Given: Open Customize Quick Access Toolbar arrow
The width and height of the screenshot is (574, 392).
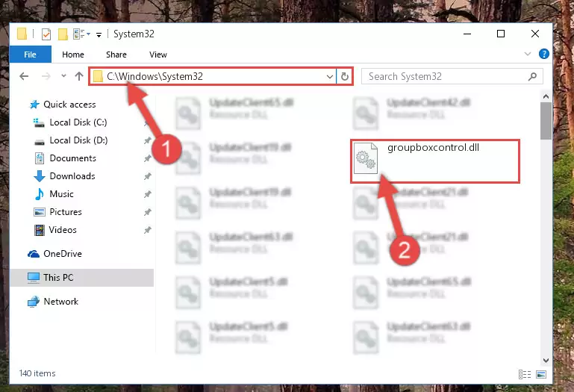Looking at the screenshot, I should pos(99,35).
